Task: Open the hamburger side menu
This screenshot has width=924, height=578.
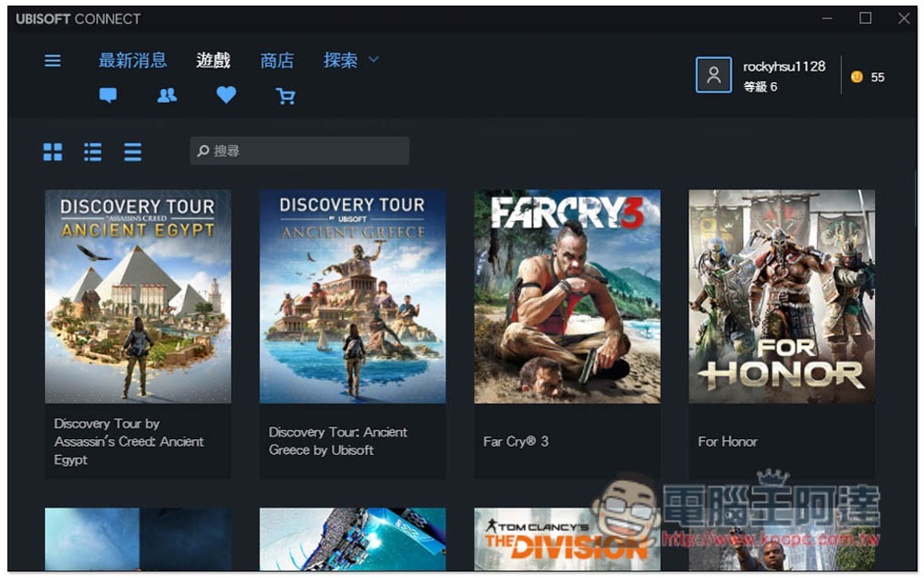Action: coord(53,60)
